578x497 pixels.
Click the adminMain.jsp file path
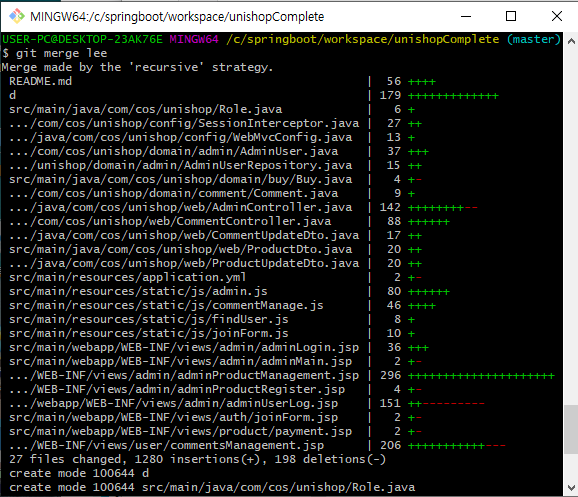coord(181,361)
